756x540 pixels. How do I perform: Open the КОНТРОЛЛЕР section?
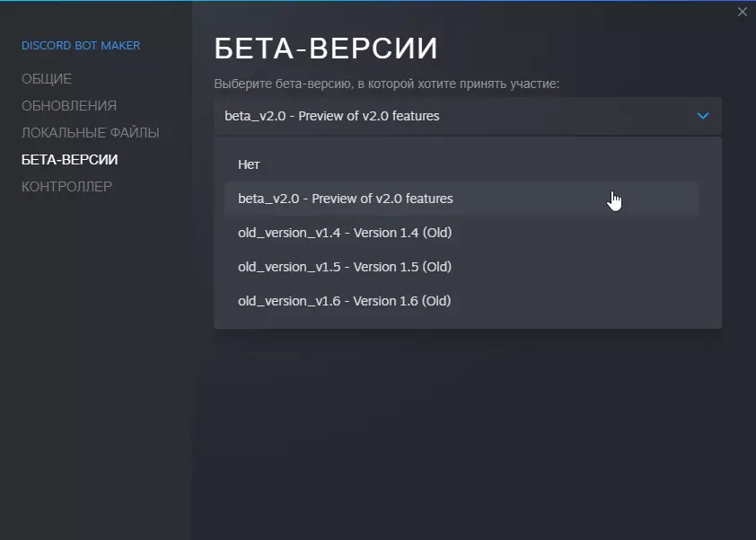point(67,187)
